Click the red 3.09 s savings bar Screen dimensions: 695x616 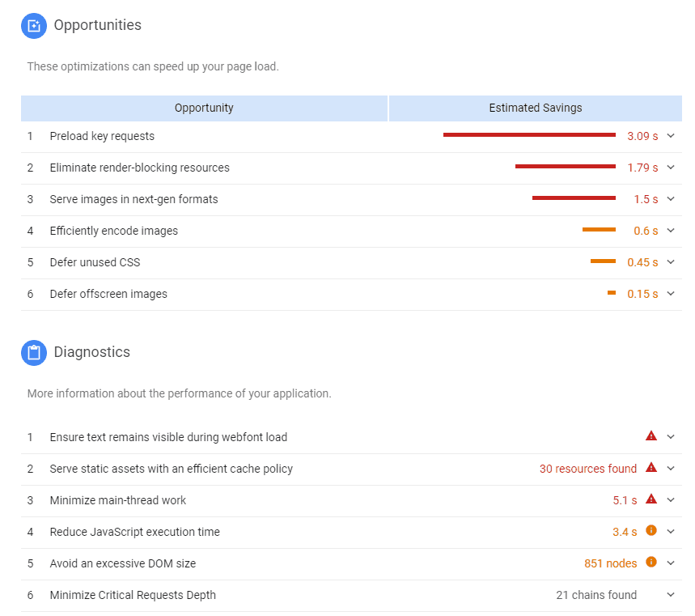tap(529, 135)
